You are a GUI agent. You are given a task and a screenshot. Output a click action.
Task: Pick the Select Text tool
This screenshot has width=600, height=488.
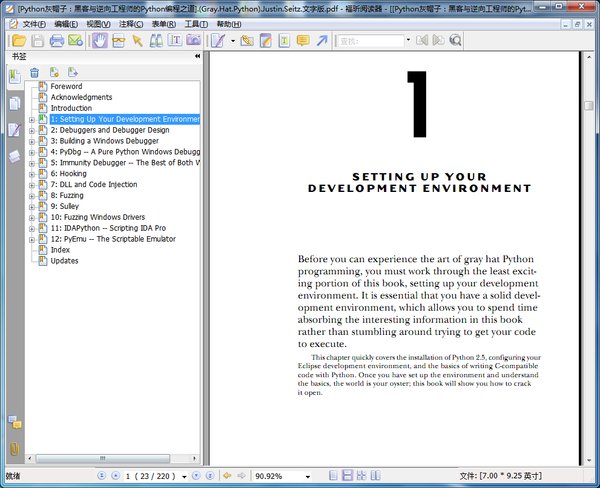tap(175, 40)
